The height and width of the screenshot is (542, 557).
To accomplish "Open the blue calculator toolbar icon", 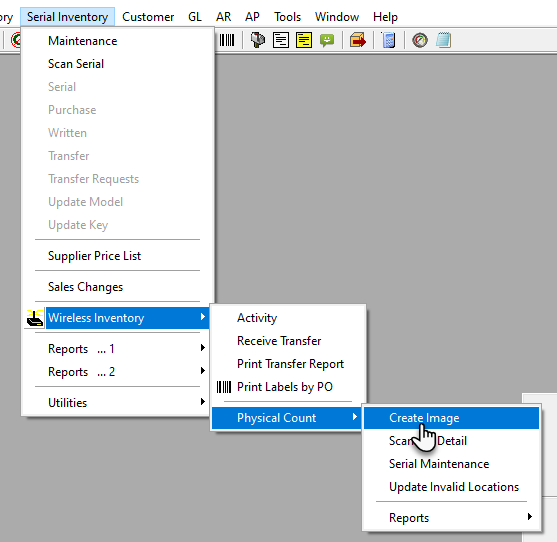I will [389, 40].
